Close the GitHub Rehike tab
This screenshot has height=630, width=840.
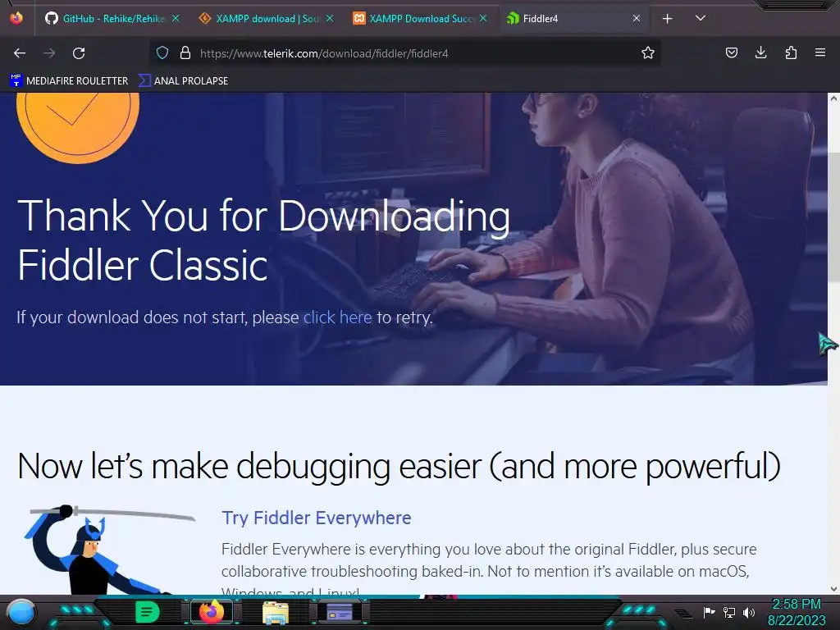point(176,18)
